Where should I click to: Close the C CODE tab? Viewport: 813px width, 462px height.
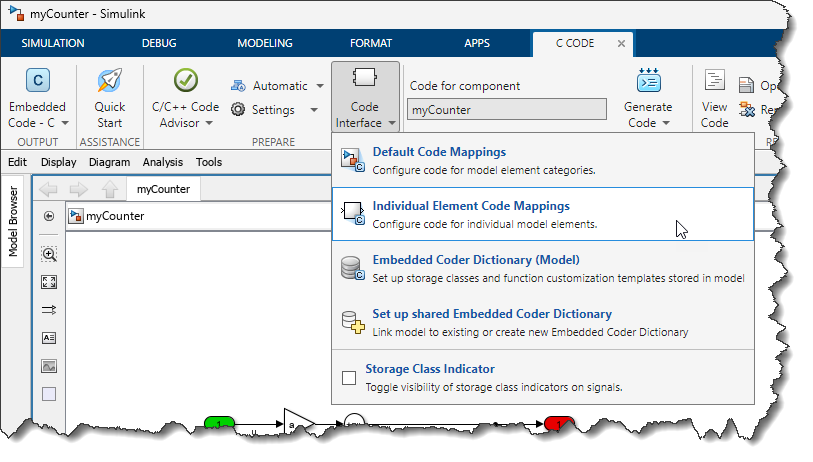621,43
